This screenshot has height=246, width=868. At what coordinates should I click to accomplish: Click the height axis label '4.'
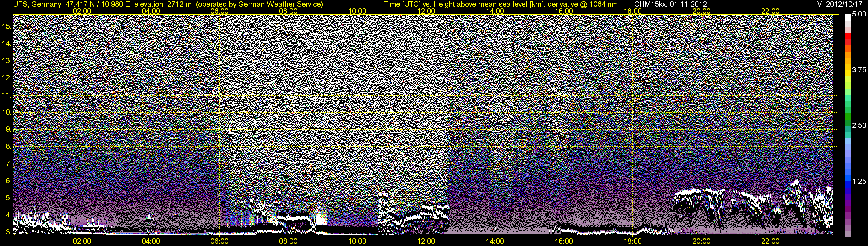pyautogui.click(x=8, y=215)
